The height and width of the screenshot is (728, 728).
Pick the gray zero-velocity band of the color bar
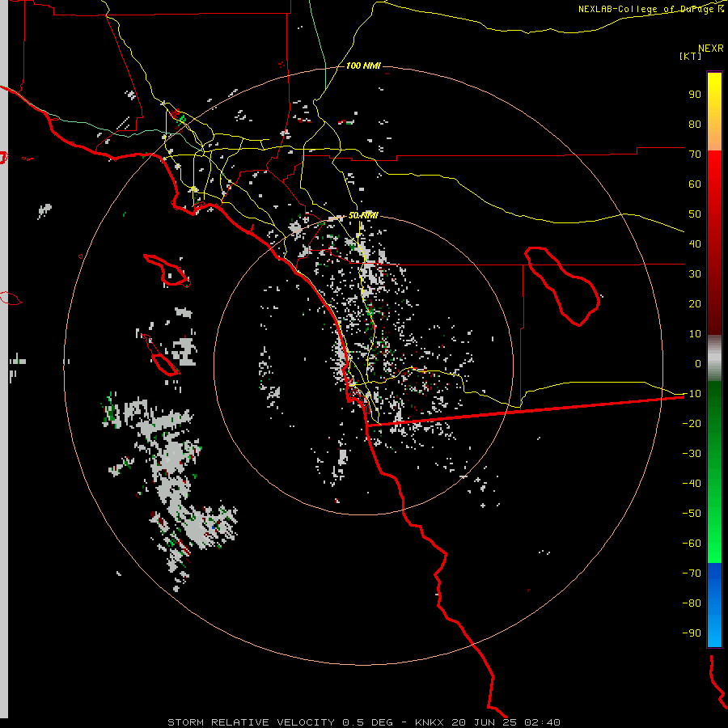click(714, 358)
